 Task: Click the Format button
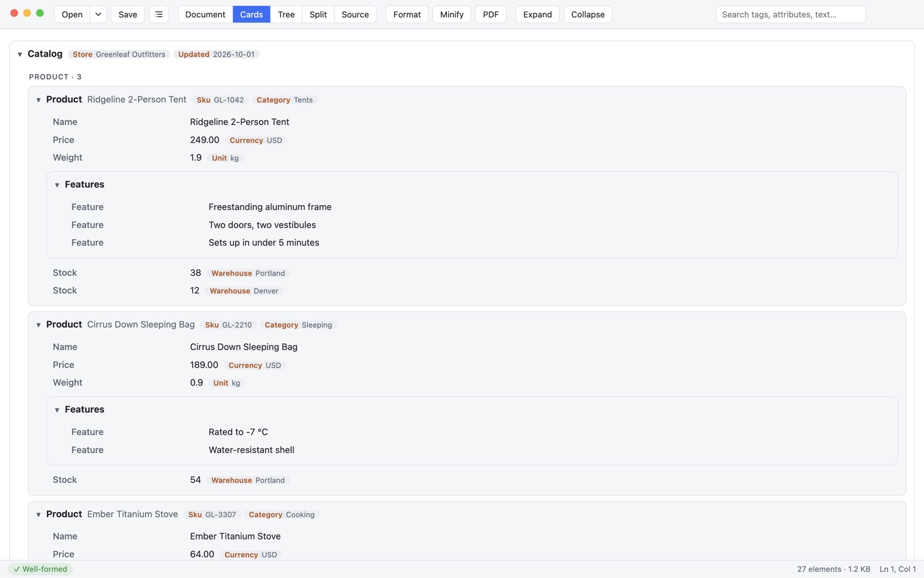[407, 14]
